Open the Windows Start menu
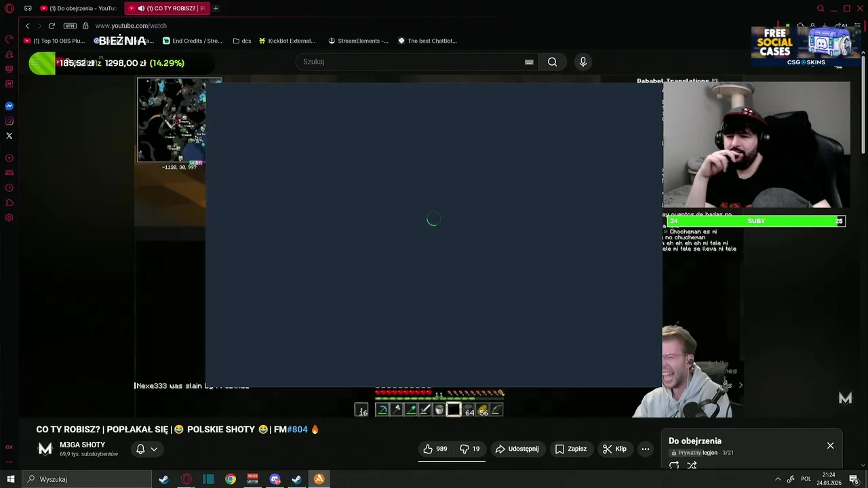The image size is (868, 488). point(10,479)
